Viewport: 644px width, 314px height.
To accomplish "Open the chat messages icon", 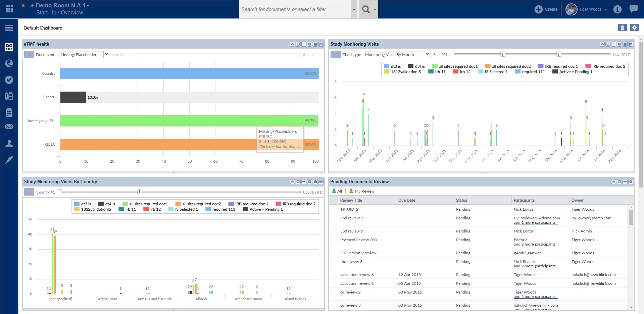I will (x=633, y=9).
